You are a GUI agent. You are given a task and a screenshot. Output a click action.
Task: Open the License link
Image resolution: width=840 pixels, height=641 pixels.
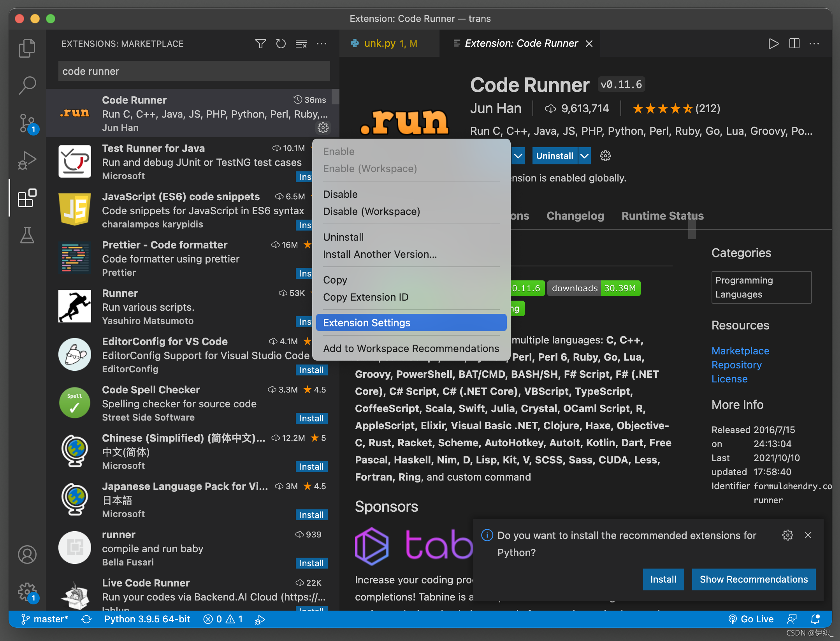tap(729, 379)
